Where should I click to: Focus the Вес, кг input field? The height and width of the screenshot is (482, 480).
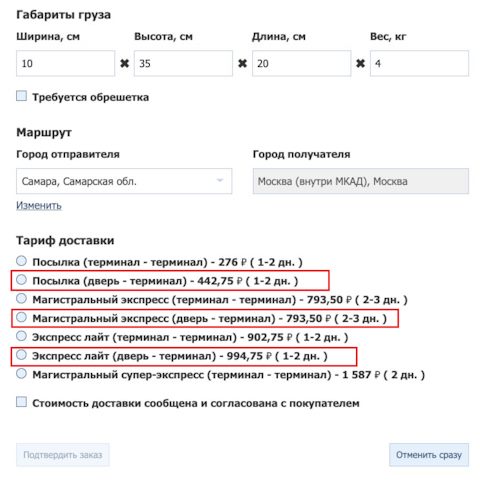(419, 63)
